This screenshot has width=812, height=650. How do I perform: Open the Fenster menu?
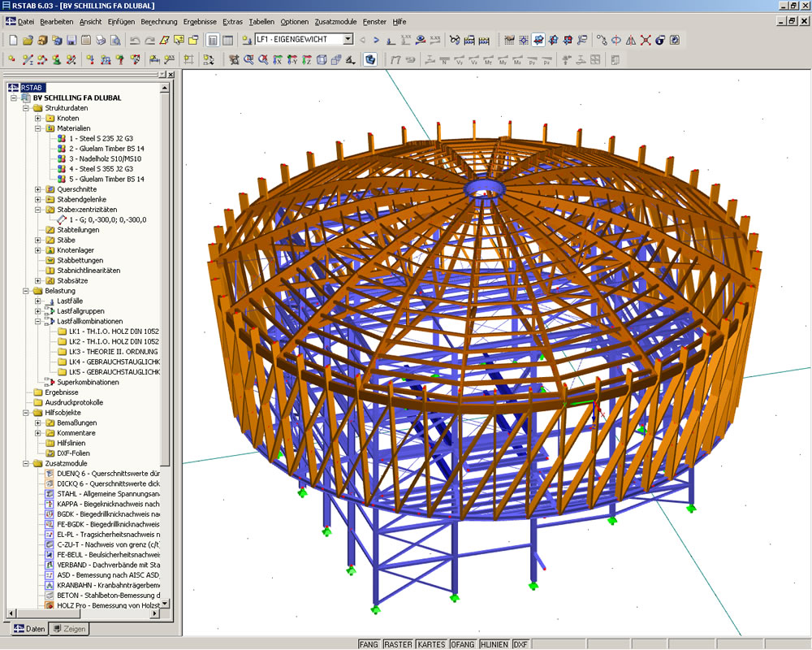pyautogui.click(x=374, y=22)
